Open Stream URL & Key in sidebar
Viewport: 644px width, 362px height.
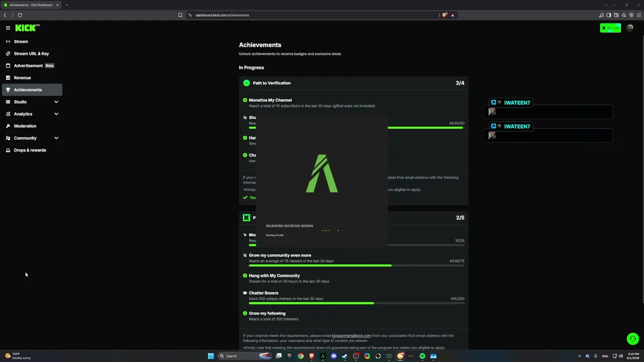(32, 54)
